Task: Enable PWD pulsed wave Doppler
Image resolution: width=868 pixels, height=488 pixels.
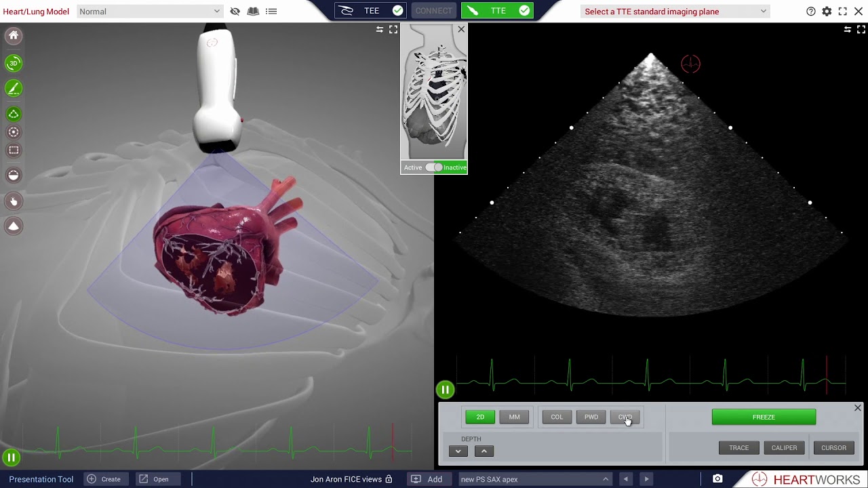Action: [x=591, y=417]
